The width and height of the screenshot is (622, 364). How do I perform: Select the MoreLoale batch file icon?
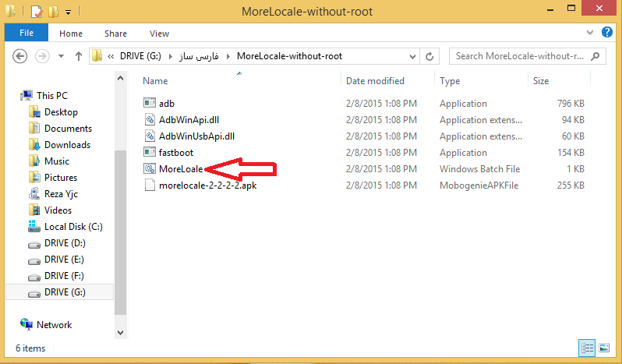[x=150, y=169]
